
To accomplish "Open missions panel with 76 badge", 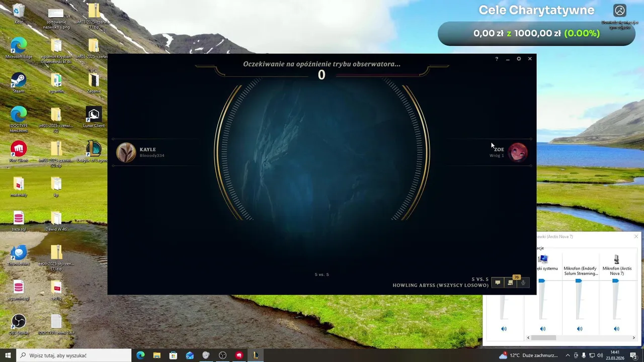I will pyautogui.click(x=510, y=283).
